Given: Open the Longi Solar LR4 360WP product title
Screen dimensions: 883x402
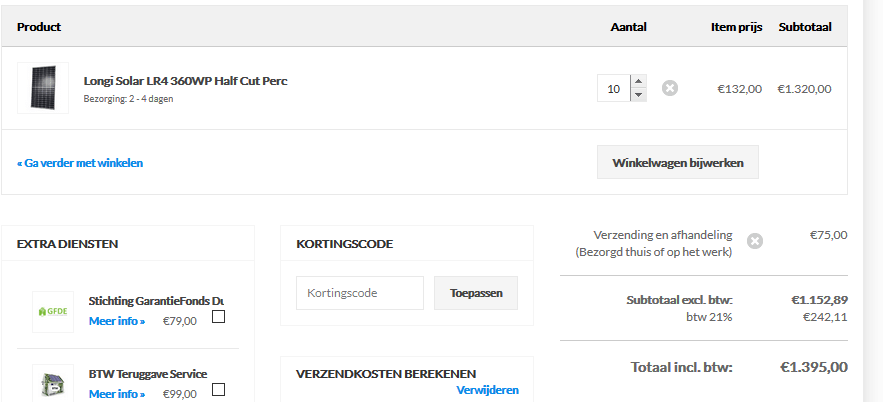Looking at the screenshot, I should [x=185, y=81].
